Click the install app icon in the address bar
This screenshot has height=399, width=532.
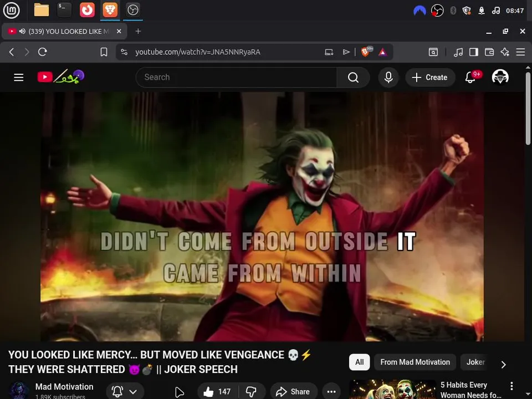coord(329,52)
